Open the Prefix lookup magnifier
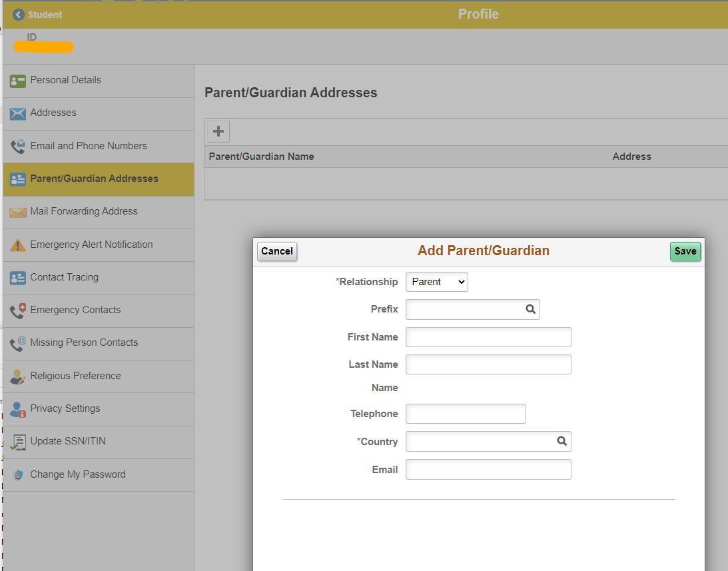 pyautogui.click(x=530, y=309)
